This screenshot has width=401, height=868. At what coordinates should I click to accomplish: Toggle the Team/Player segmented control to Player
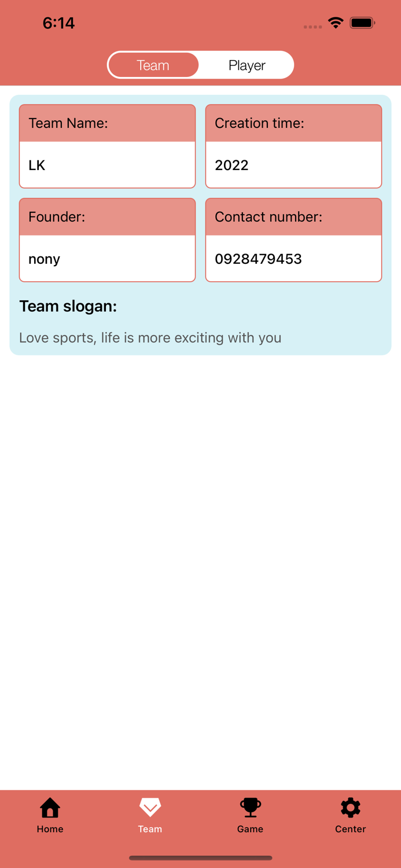point(247,65)
